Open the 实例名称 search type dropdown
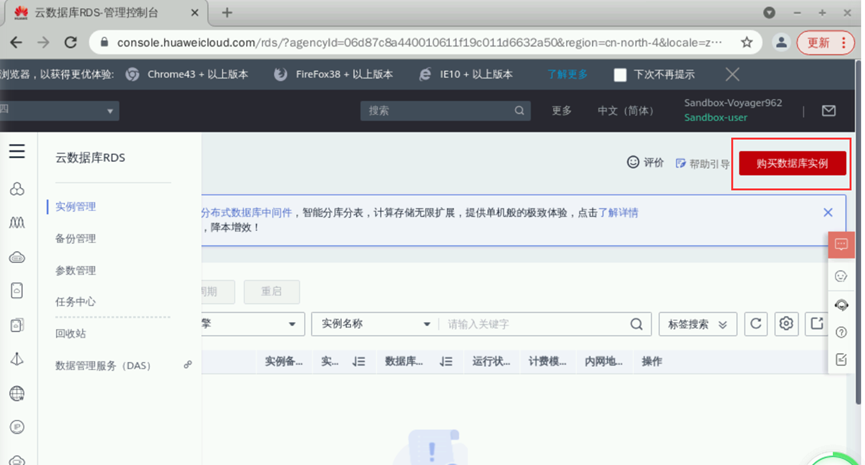Image resolution: width=865 pixels, height=465 pixels. (376, 324)
